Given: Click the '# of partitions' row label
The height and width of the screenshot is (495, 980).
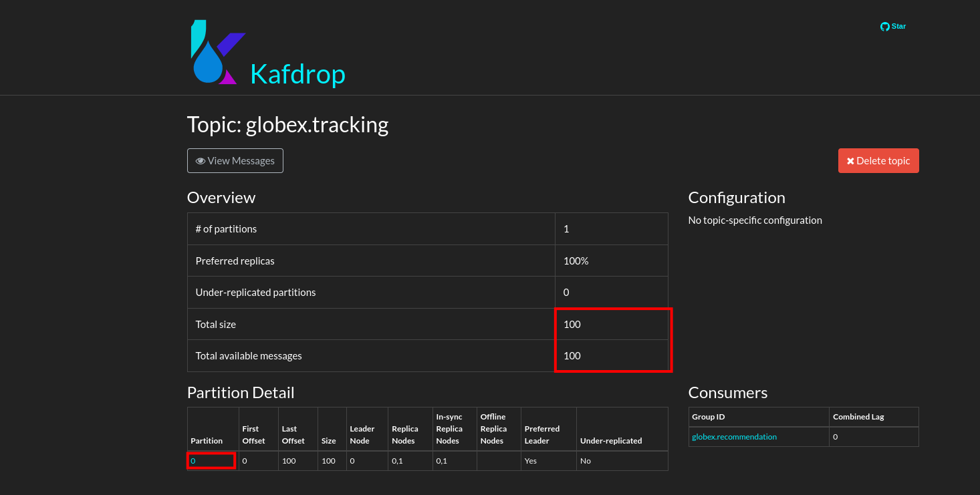Looking at the screenshot, I should click(226, 229).
